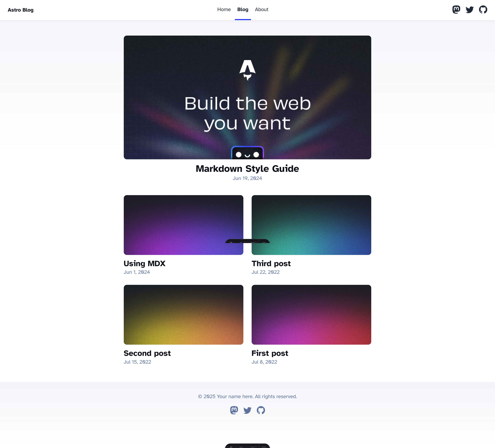Click the footer Mastodon icon
The height and width of the screenshot is (448, 495).
[x=234, y=410]
